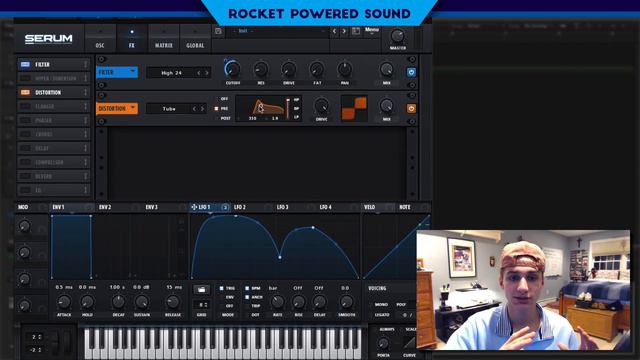The image size is (640, 360).
Task: Click the envelope Release knob
Action: click(173, 302)
